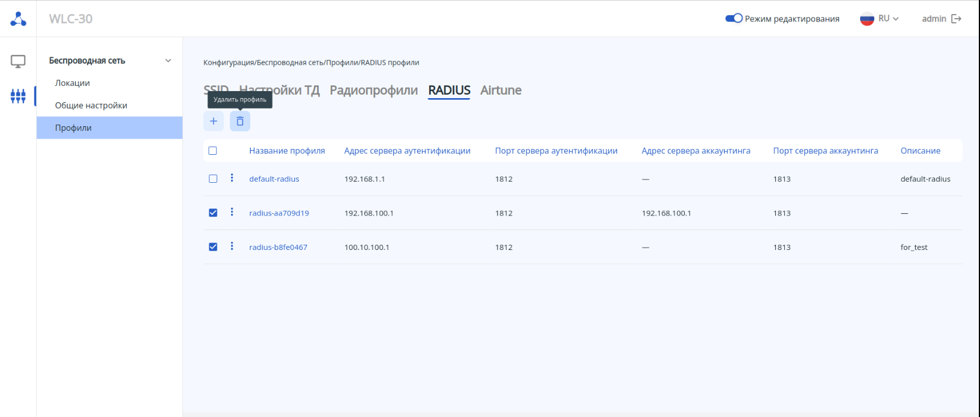The height and width of the screenshot is (417, 980).
Task: Open the configuration sliders icon in sidebar
Action: tap(18, 96)
